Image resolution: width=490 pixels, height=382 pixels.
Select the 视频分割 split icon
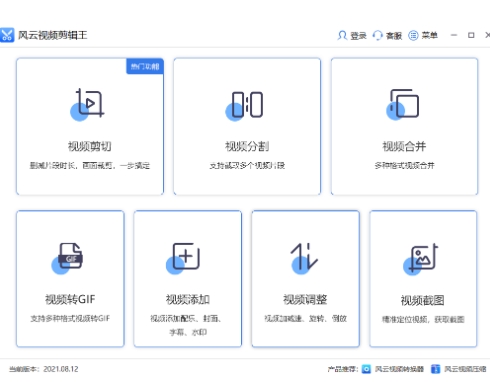click(x=244, y=106)
